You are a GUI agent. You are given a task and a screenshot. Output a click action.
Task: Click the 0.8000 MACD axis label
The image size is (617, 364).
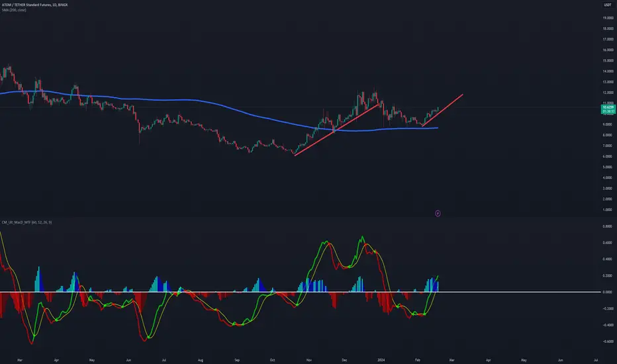pos(608,226)
